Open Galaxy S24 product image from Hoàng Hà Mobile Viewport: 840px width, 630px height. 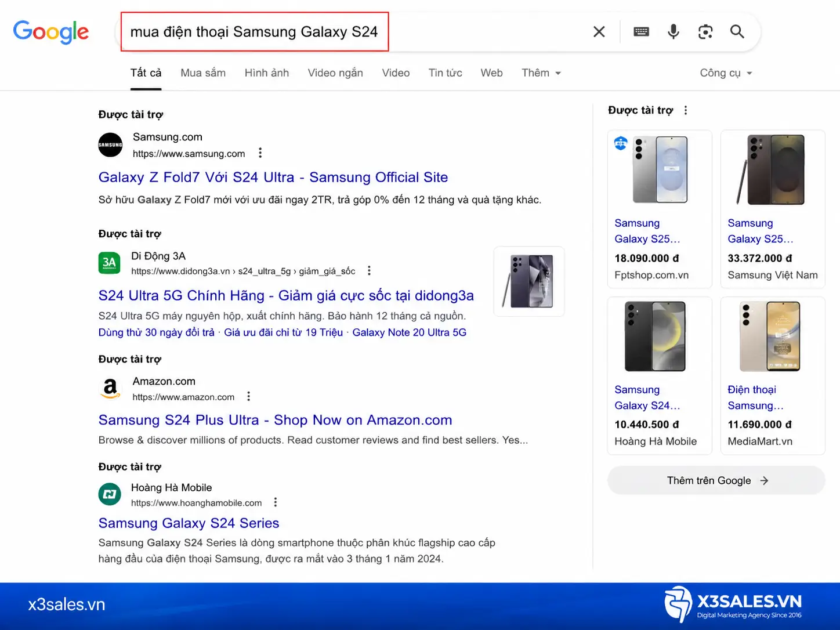pyautogui.click(x=655, y=336)
